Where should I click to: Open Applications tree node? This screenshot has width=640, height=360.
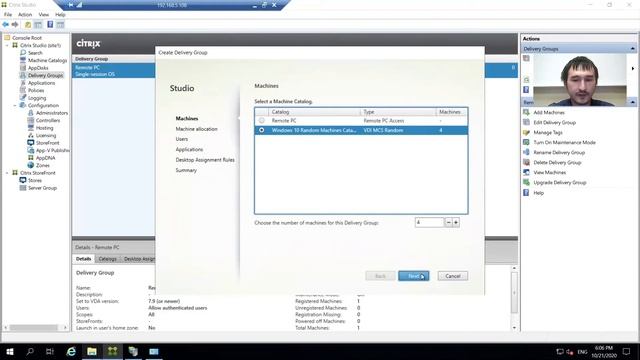tap(41, 83)
